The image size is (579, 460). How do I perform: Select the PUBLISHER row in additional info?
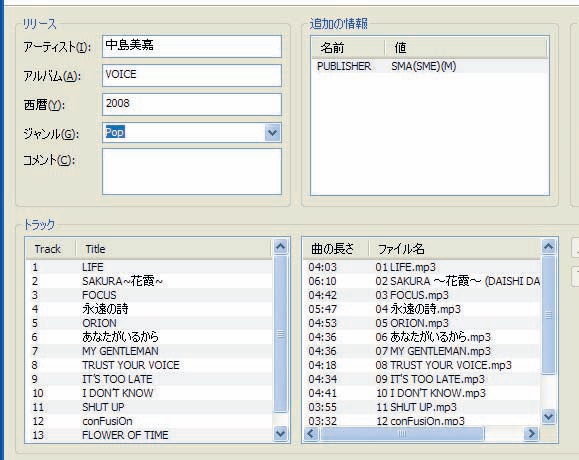tap(430, 66)
